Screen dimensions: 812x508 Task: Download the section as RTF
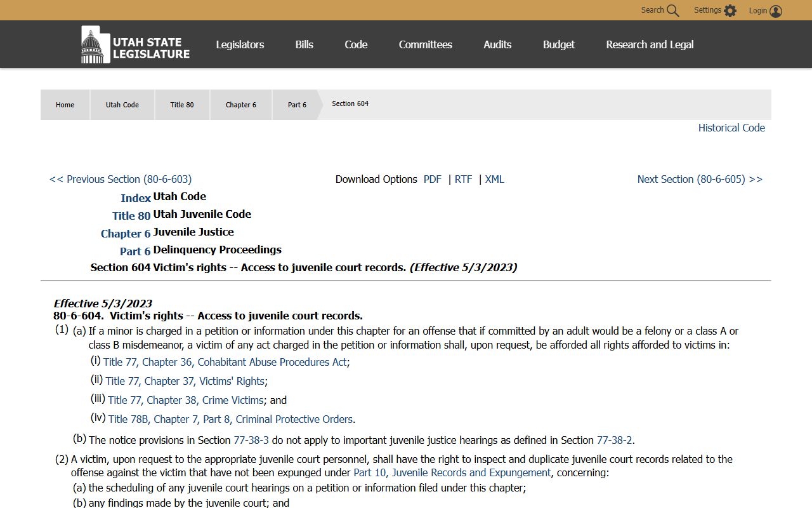pyautogui.click(x=464, y=179)
